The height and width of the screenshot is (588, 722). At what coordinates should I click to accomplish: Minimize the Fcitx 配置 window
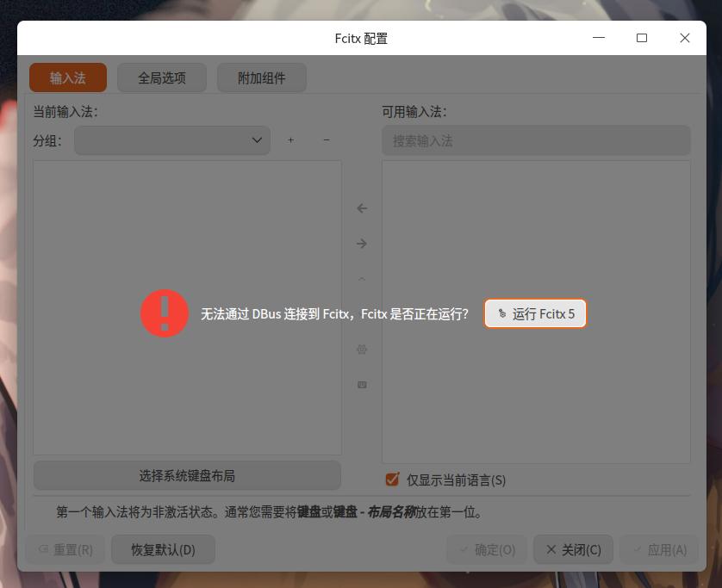click(x=599, y=38)
